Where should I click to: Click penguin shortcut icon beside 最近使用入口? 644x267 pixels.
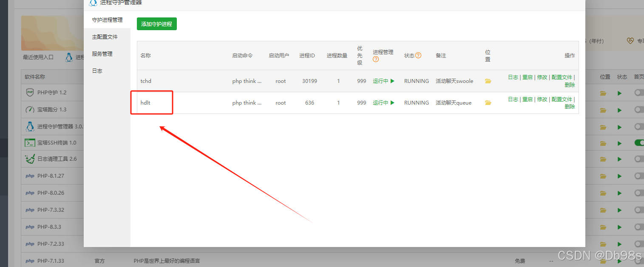coord(69,57)
